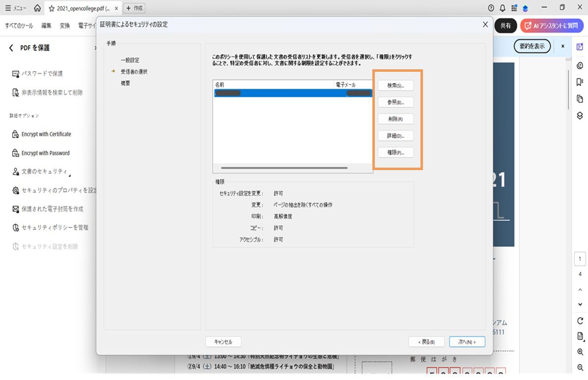Select 保護された電子封筒を作成
This screenshot has width=588, height=380.
(48, 209)
